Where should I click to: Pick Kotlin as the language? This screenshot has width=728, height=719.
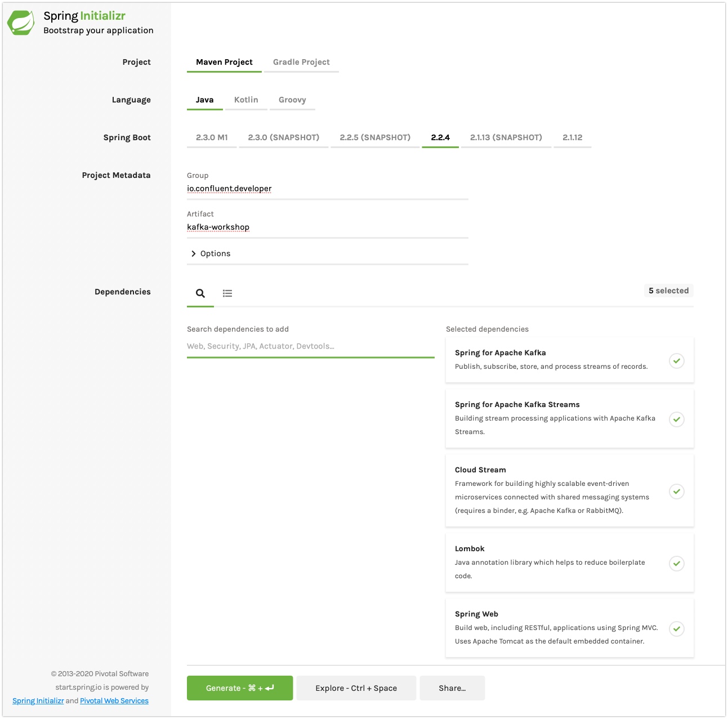click(x=246, y=100)
